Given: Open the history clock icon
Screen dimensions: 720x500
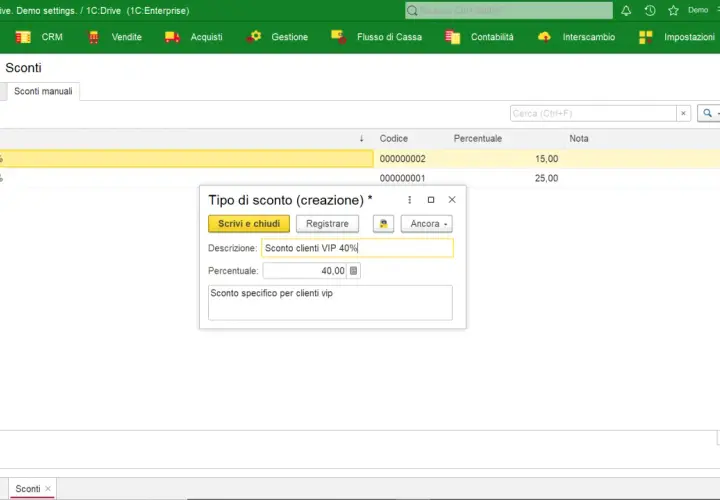Looking at the screenshot, I should pos(650,11).
